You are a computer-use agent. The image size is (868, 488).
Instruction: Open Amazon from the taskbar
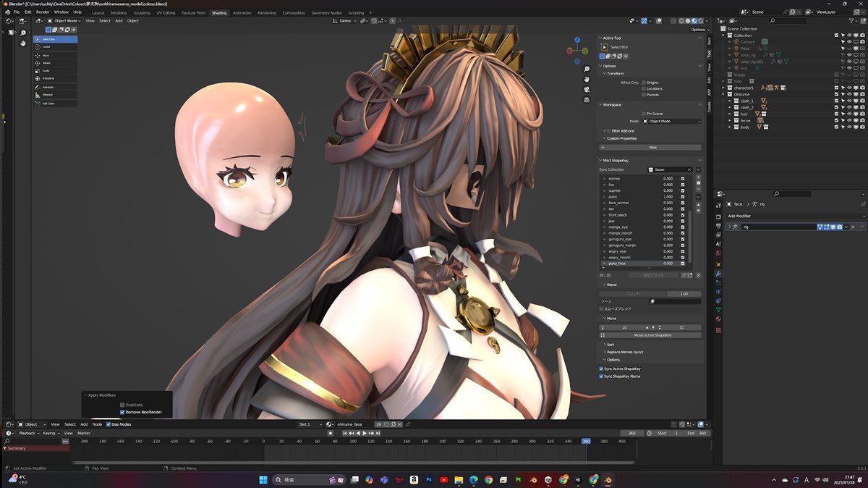(x=414, y=479)
